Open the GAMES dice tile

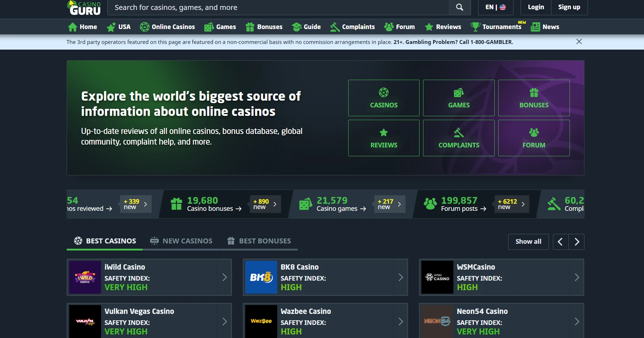[x=459, y=98]
